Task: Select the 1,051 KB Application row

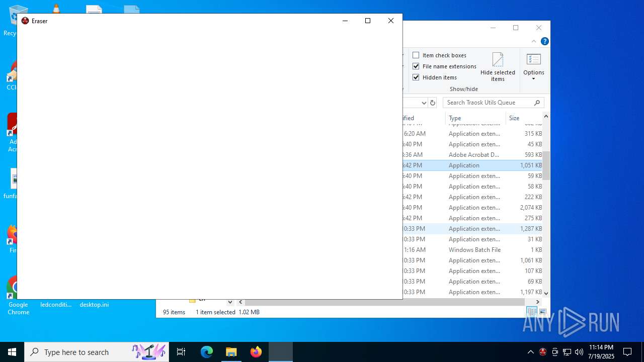Action: (472, 165)
